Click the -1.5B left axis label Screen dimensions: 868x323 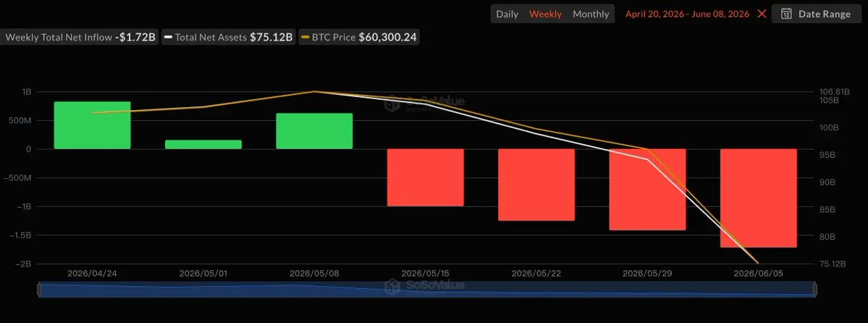20,235
